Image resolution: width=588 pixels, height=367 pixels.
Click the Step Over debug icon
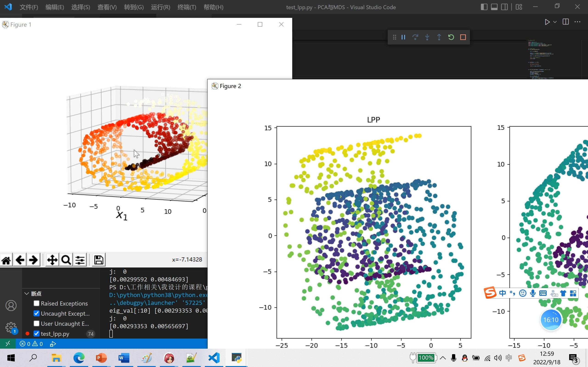pyautogui.click(x=415, y=37)
